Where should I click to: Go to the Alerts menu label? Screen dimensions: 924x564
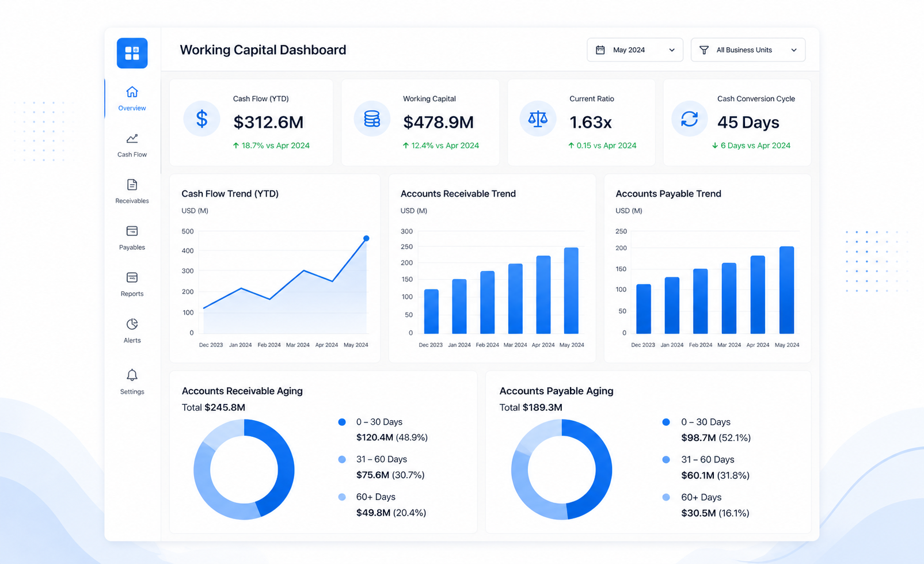click(132, 341)
